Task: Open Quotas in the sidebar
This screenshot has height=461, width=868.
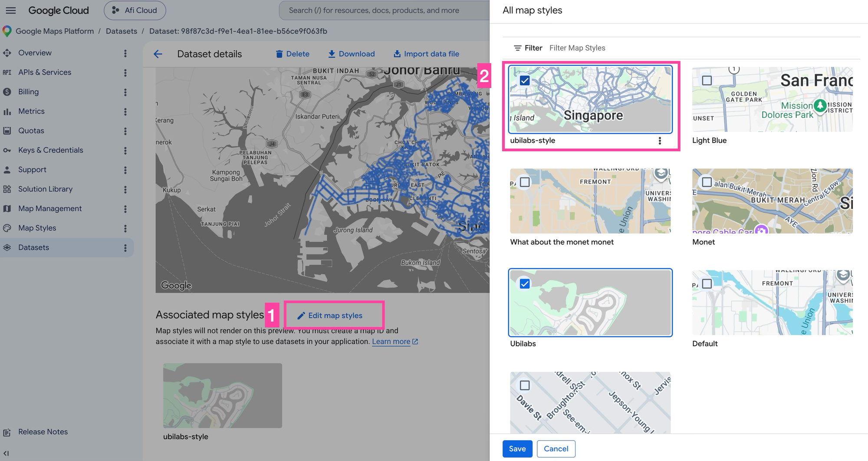Action: [x=31, y=131]
